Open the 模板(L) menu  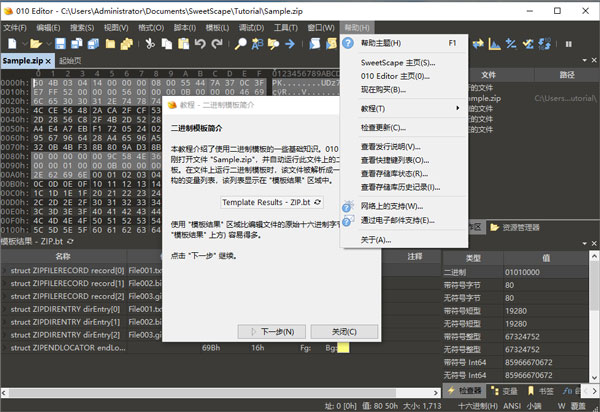pos(217,28)
